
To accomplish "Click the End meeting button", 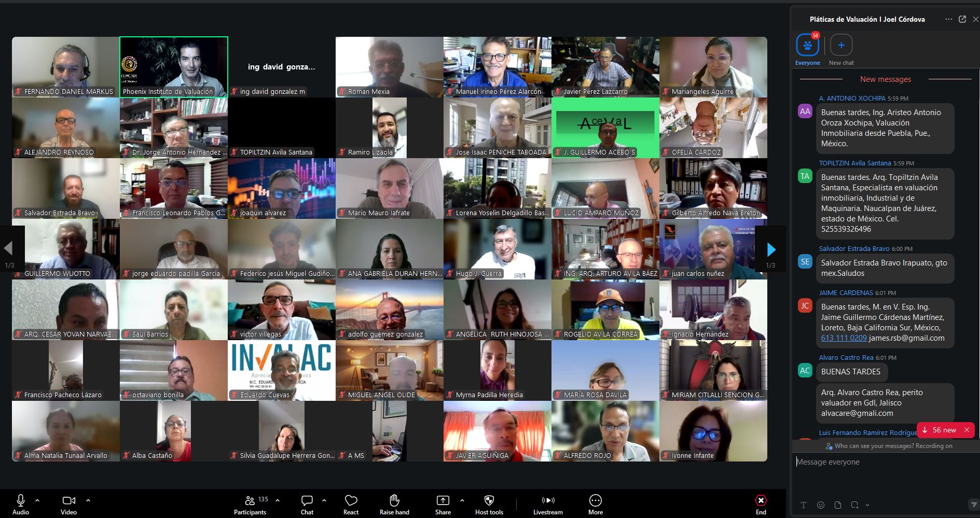I will pyautogui.click(x=761, y=504).
